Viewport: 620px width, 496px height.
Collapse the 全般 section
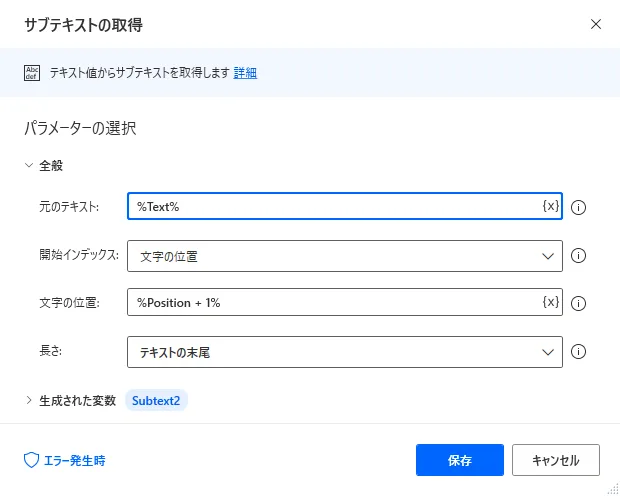tap(29, 165)
